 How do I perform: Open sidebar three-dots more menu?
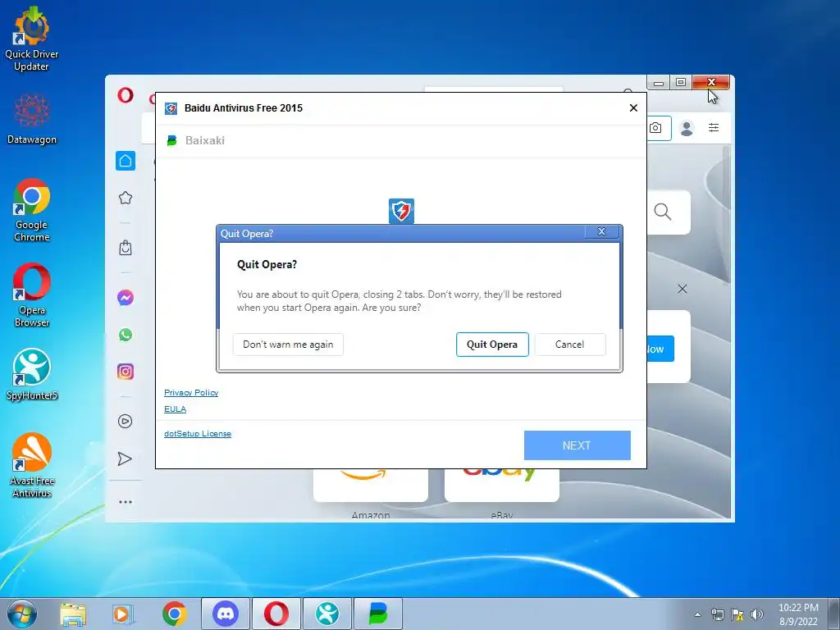click(126, 502)
